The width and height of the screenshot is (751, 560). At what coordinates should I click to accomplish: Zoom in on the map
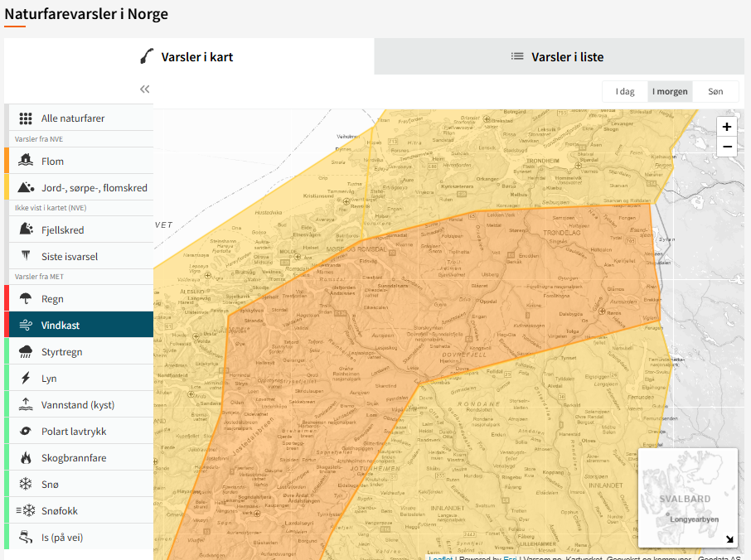727,127
